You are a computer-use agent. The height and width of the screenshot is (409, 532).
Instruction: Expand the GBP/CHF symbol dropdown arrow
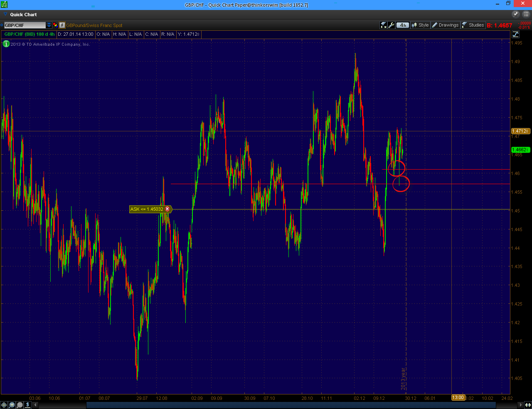pyautogui.click(x=49, y=25)
